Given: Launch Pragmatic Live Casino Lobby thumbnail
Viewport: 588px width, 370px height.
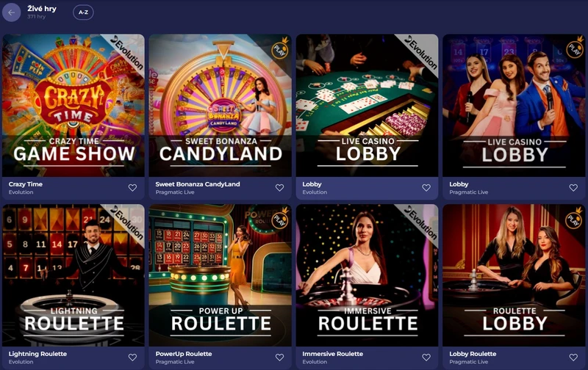Looking at the screenshot, I should pyautogui.click(x=514, y=105).
